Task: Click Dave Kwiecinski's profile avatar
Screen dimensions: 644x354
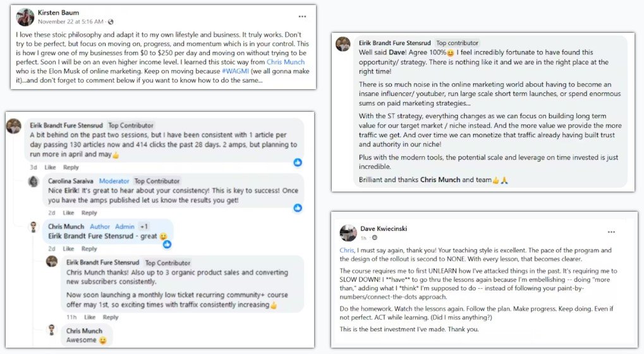Action: tap(348, 233)
